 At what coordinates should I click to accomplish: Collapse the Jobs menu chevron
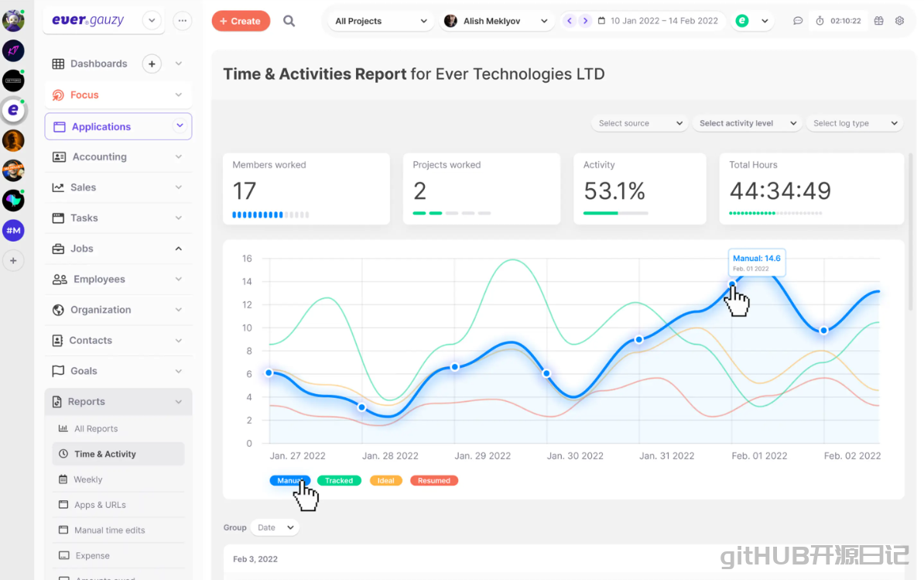pos(179,249)
